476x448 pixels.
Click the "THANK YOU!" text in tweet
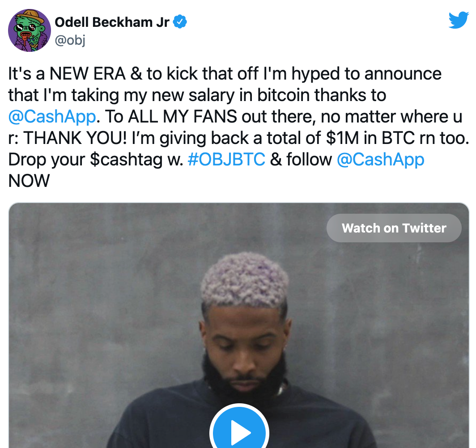[x=75, y=138]
